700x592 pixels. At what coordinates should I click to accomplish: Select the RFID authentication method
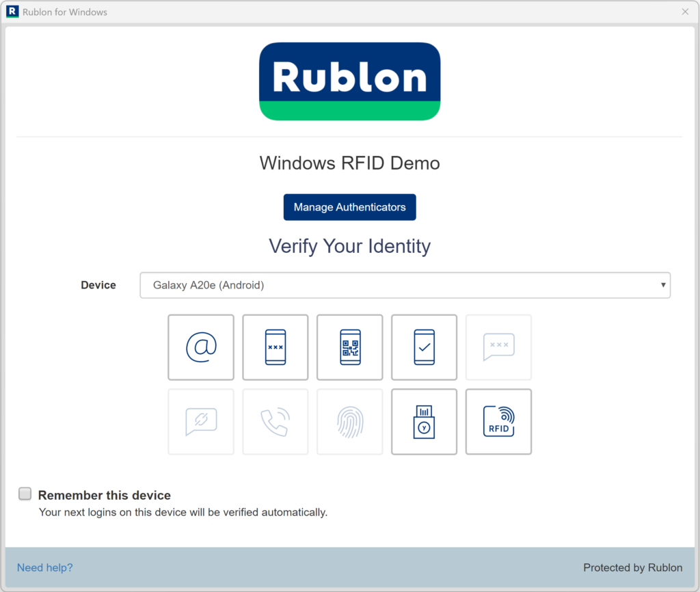[498, 422]
